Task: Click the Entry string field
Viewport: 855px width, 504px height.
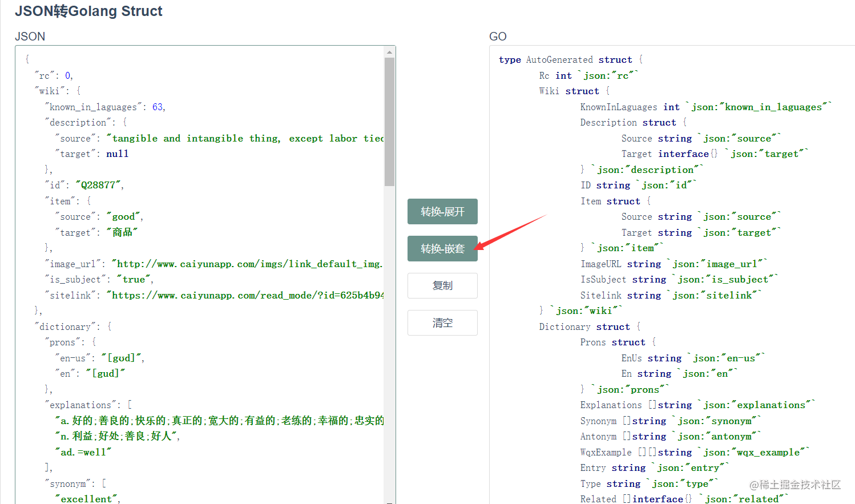Action: tap(655, 468)
